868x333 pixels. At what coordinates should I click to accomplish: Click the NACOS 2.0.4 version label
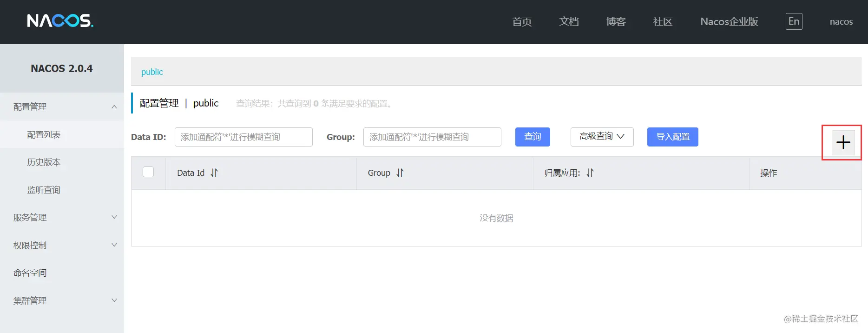pos(62,68)
